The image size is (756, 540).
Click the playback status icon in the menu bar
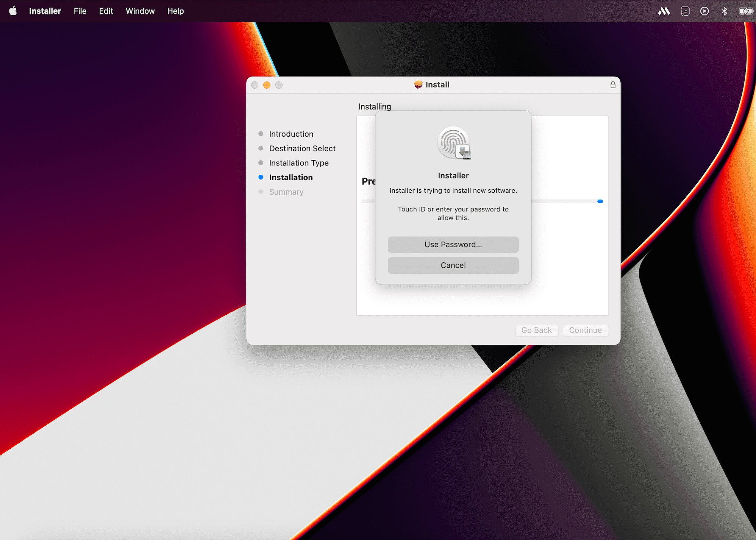(x=704, y=11)
